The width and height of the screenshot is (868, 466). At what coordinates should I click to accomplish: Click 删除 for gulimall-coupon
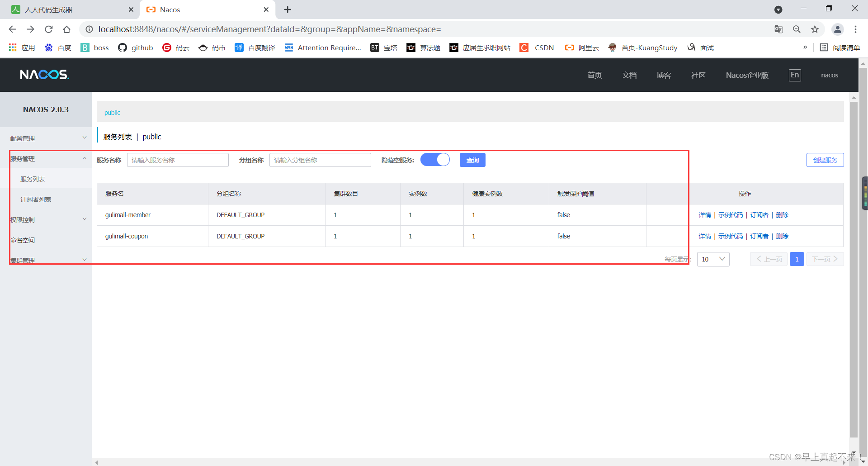click(x=782, y=236)
